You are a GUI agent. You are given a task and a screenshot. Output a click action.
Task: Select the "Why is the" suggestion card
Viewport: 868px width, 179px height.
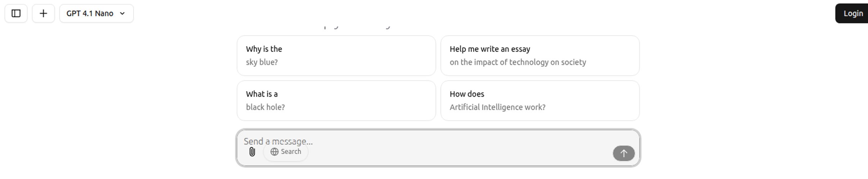336,56
